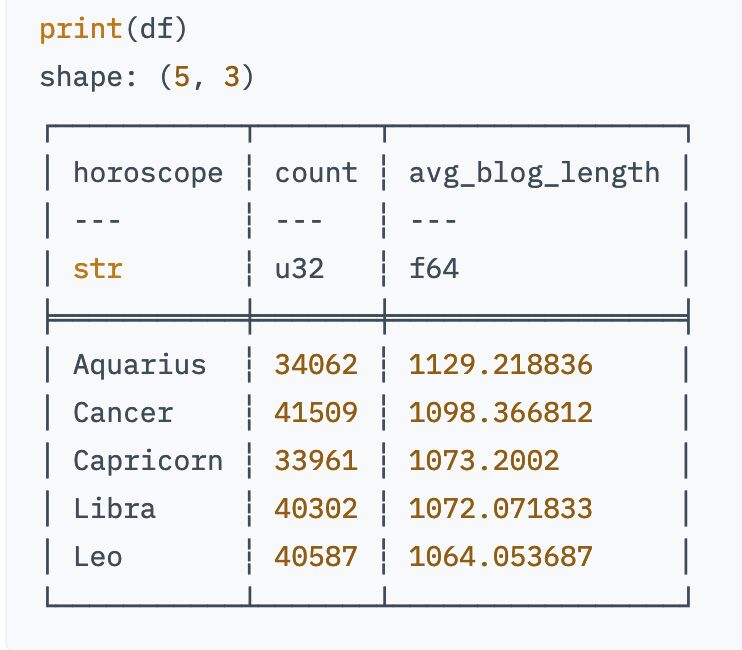This screenshot has height=650, width=742.
Task: Click the Libra row label
Action: (x=114, y=509)
